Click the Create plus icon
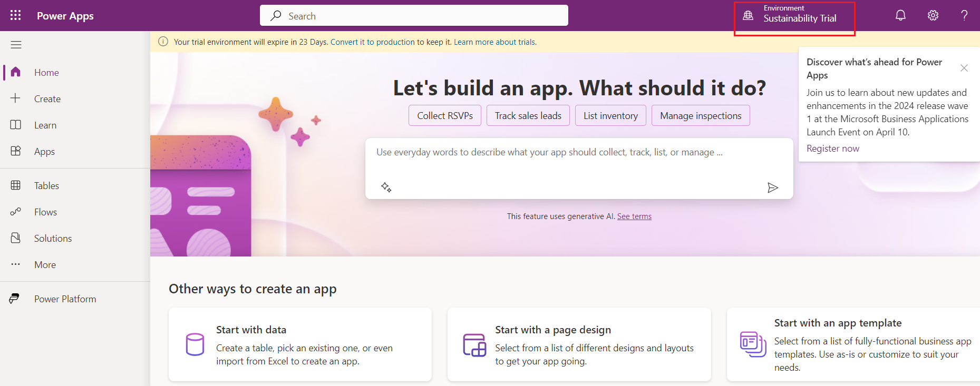Image resolution: width=980 pixels, height=386 pixels. click(x=16, y=98)
